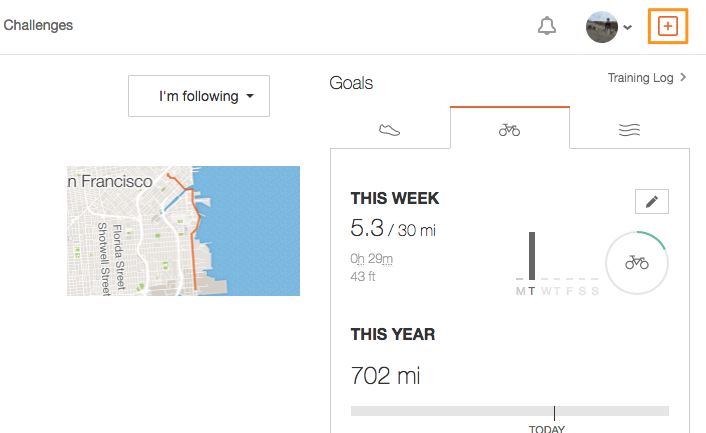
Task: Open the profile avatar picture
Action: tap(602, 27)
